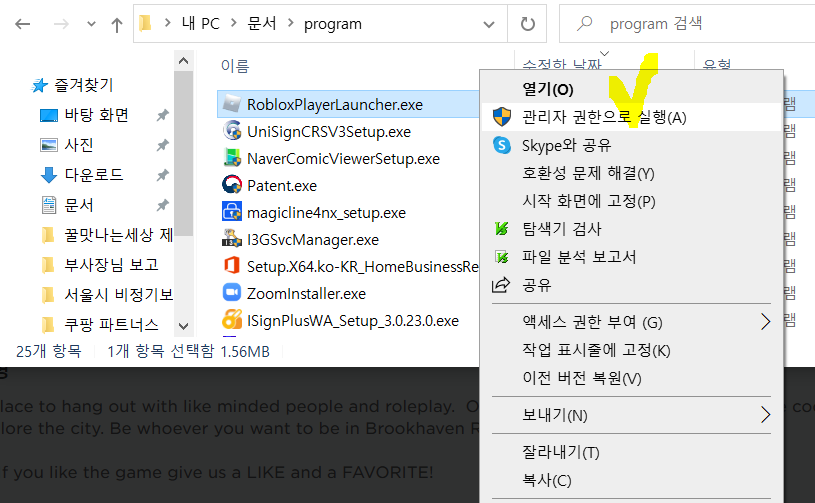This screenshot has width=815, height=503.
Task: Select magicline4nx_setup.exe file
Action: [x=326, y=213]
